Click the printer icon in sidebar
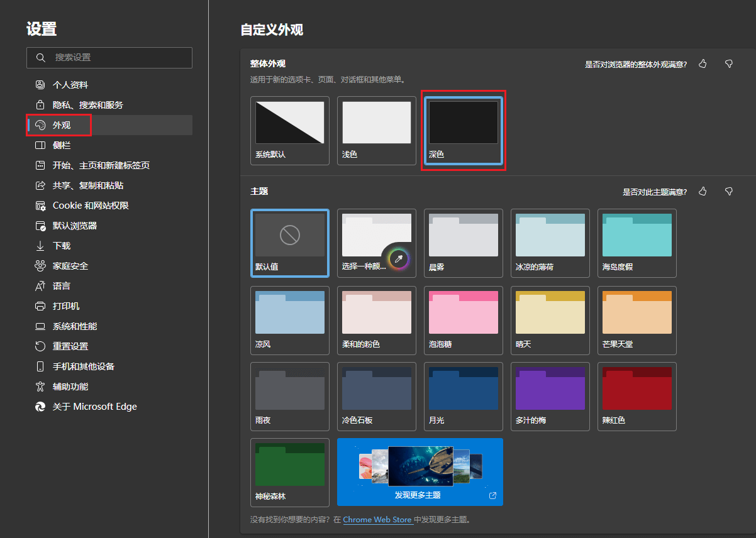Image resolution: width=756 pixels, height=538 pixels. pyautogui.click(x=40, y=306)
